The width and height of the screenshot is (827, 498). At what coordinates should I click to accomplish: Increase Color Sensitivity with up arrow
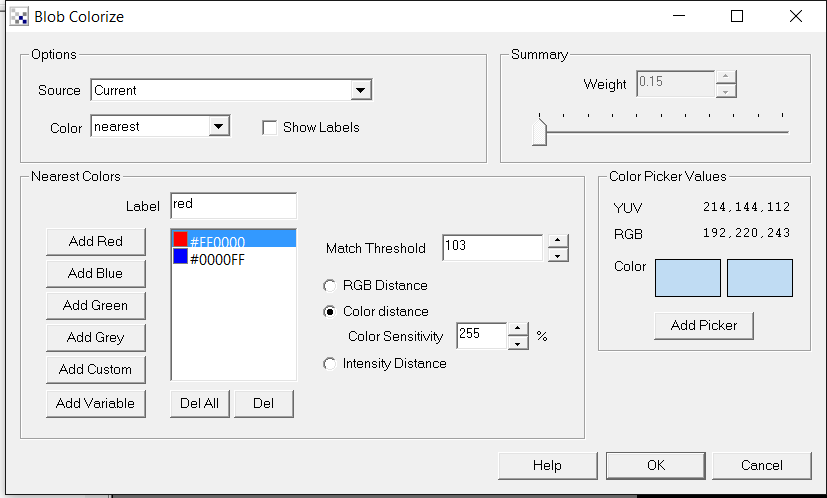pyautogui.click(x=517, y=328)
